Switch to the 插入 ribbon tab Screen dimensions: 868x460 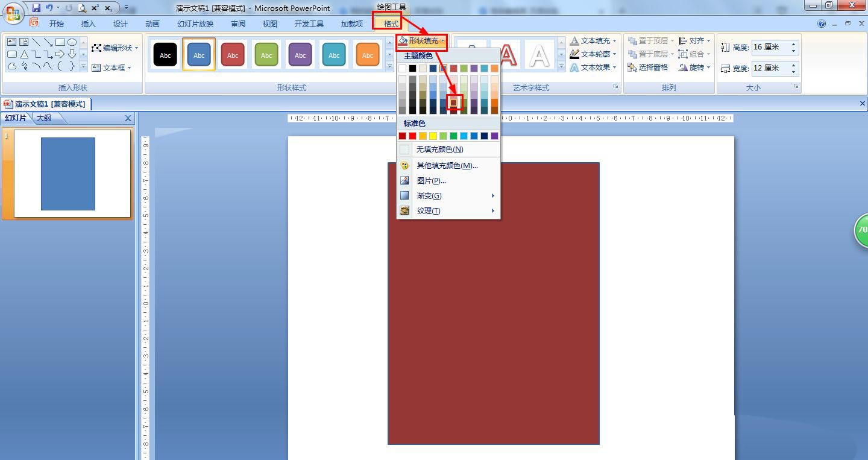(x=88, y=24)
